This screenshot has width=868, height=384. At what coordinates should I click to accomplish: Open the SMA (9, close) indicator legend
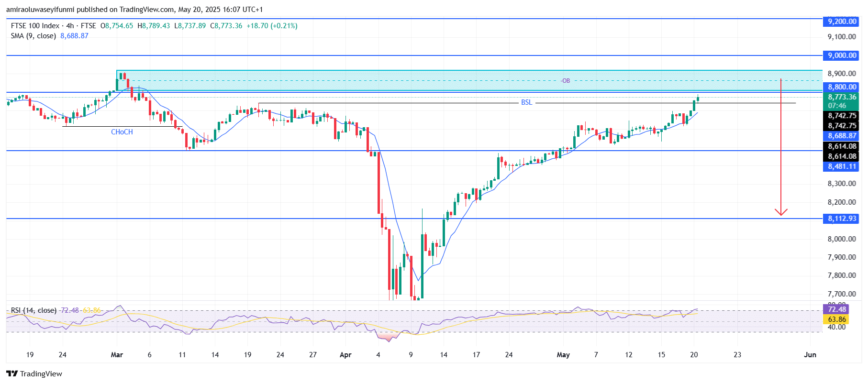coord(33,36)
